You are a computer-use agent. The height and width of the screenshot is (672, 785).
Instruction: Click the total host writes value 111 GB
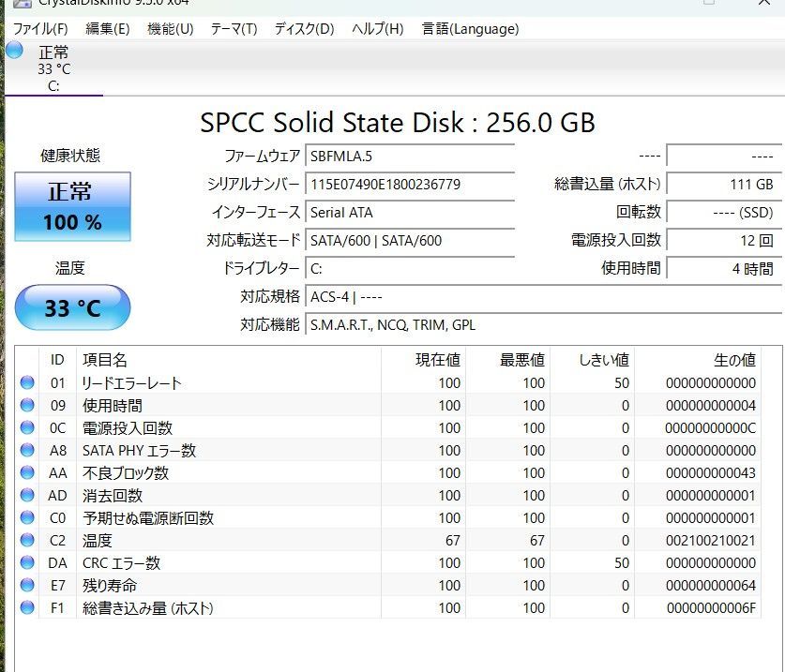[724, 184]
